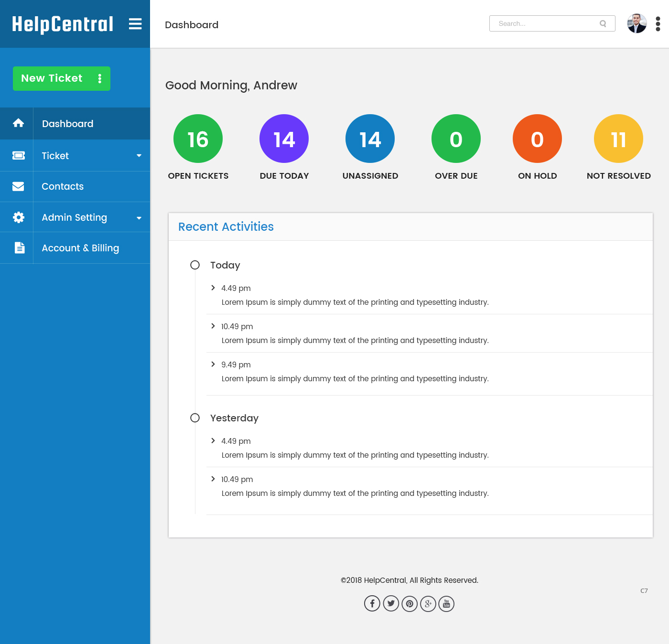Click the search magnifier icon
The height and width of the screenshot is (644, 669).
point(603,23)
